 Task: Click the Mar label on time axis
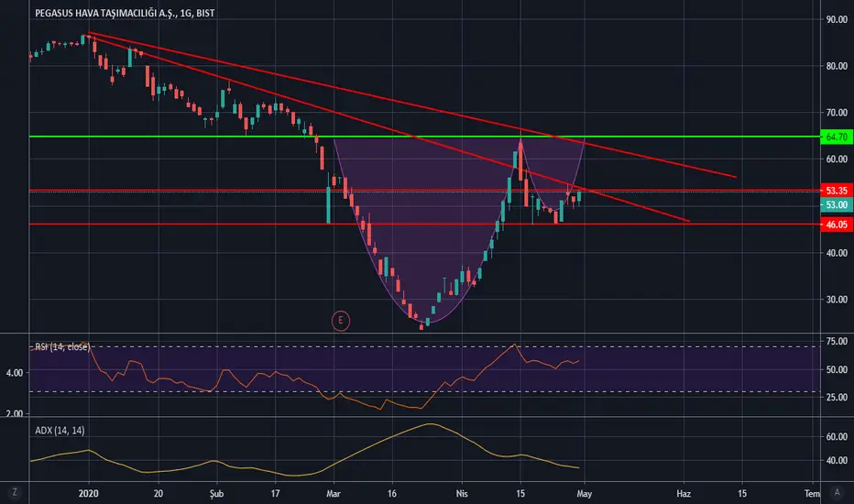[x=334, y=493]
